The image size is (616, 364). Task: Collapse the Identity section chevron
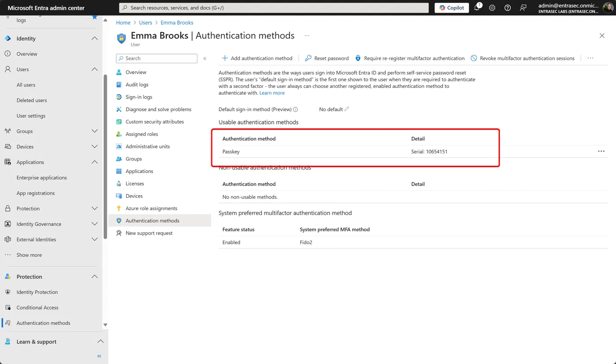coord(95,39)
